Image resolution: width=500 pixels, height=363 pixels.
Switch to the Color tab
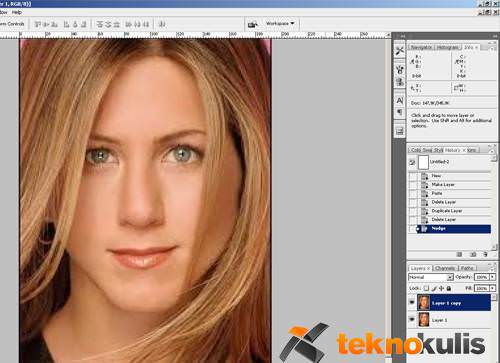tap(416, 150)
